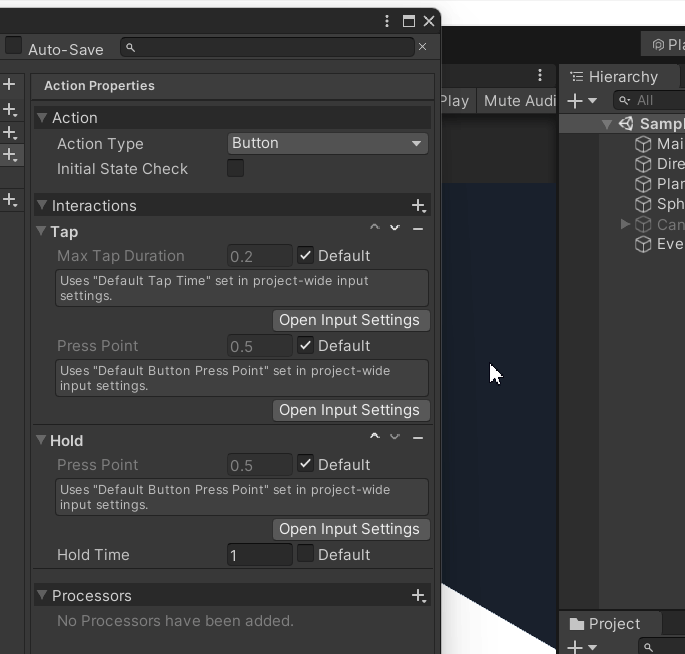Select the Plane object cube icon

pos(643,184)
